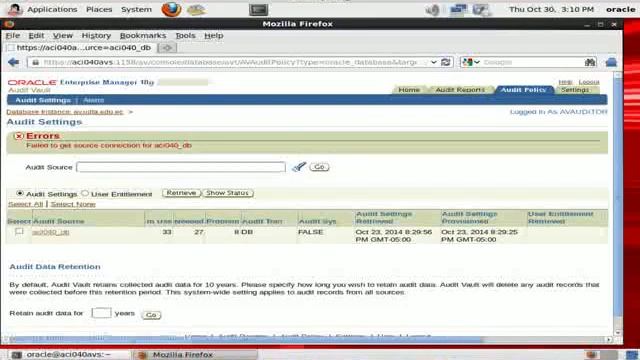Switch to the Home tab
640x360 pixels.
click(x=409, y=90)
